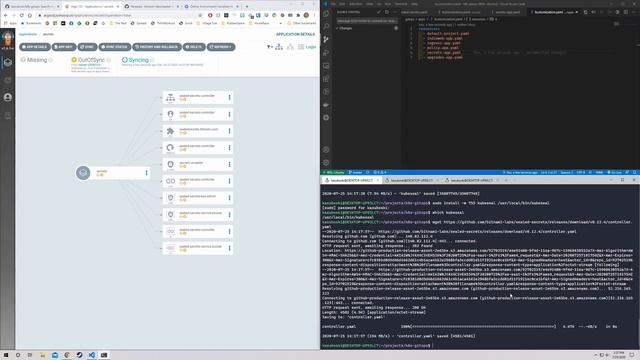Image resolution: width=640 pixels, height=360 pixels.
Task: Open Argo CD applications sidebar icon
Action: [x=8, y=62]
